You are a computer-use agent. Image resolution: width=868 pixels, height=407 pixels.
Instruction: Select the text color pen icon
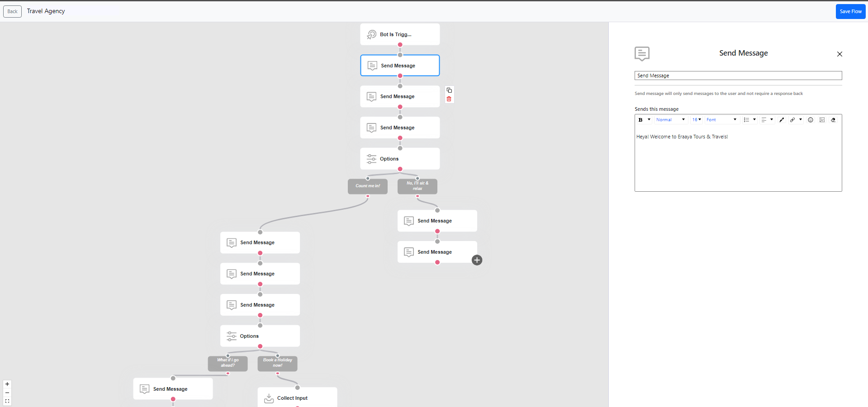coord(782,120)
